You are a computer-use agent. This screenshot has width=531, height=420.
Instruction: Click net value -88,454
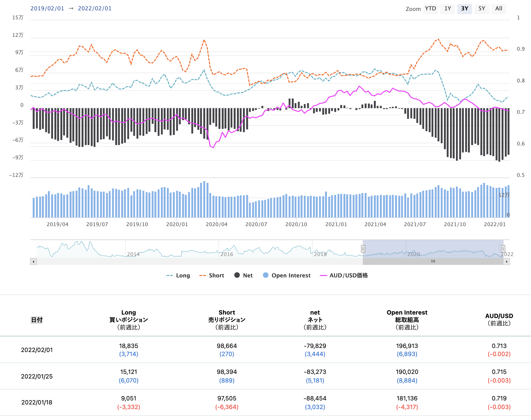pos(315,398)
